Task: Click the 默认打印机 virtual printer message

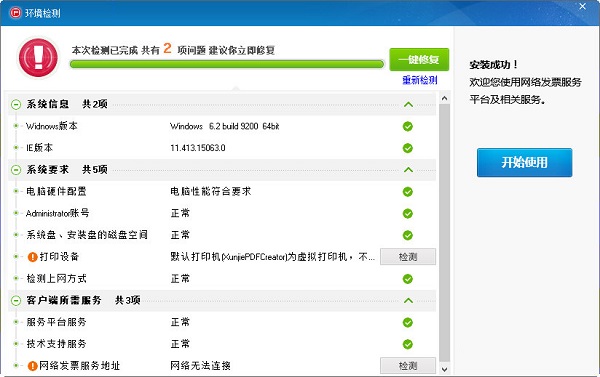Action: click(272, 256)
